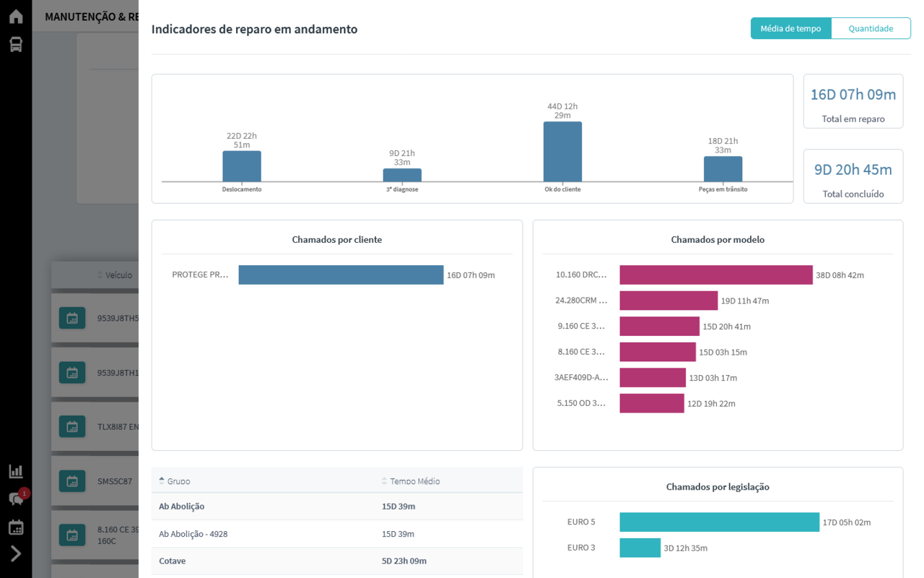Select the Cotave group row
The image size is (924, 578).
tap(172, 561)
